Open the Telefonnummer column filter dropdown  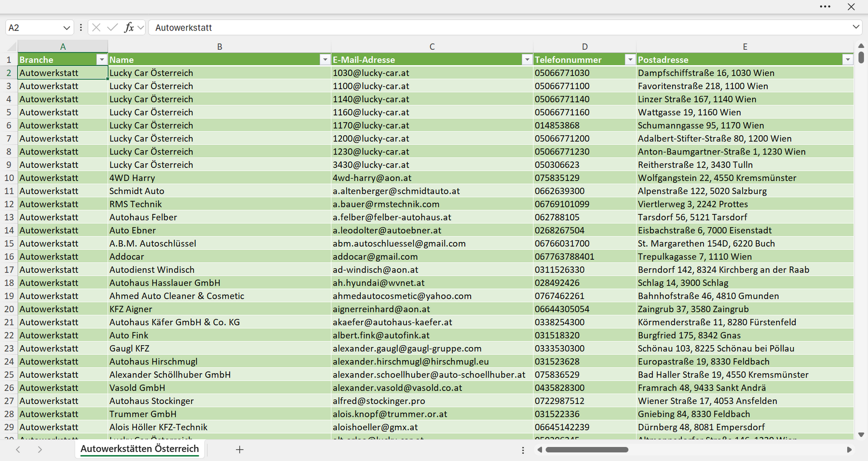point(630,59)
